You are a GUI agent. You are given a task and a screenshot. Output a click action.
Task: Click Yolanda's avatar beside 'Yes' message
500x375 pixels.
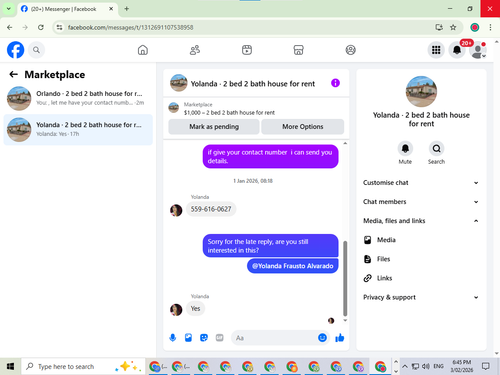pyautogui.click(x=176, y=310)
